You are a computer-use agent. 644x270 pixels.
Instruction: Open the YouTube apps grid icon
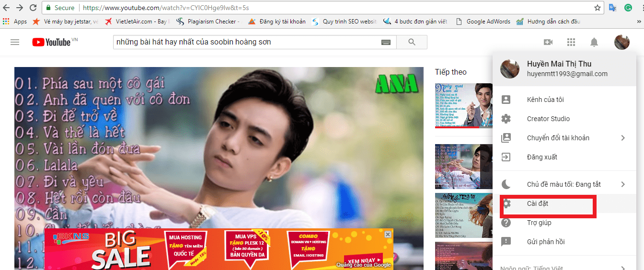(x=571, y=42)
